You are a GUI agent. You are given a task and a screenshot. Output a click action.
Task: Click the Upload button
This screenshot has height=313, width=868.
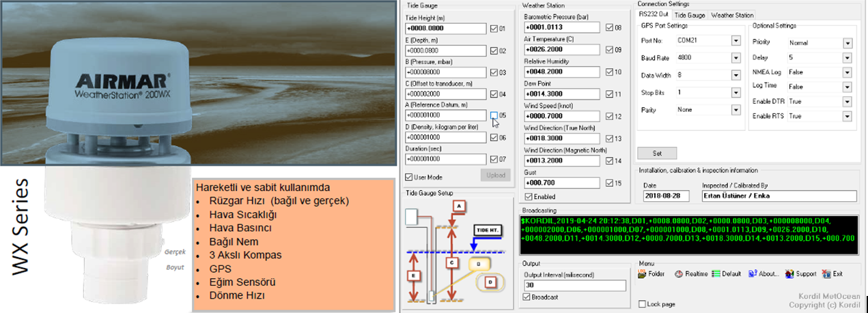[x=495, y=175]
